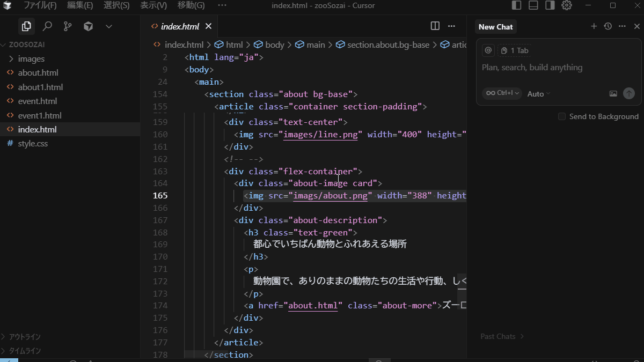The image size is (644, 362).
Task: Click the html breadcrumb
Action: pos(229,45)
